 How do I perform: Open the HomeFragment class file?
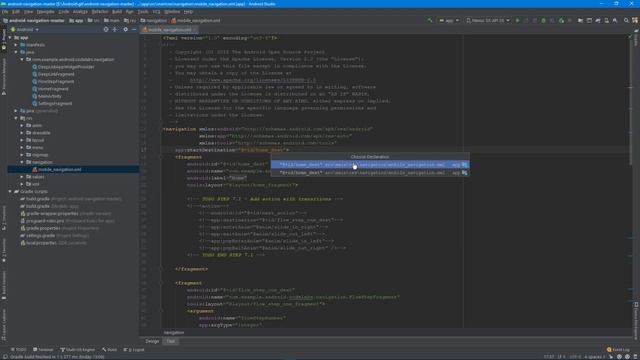click(50, 89)
